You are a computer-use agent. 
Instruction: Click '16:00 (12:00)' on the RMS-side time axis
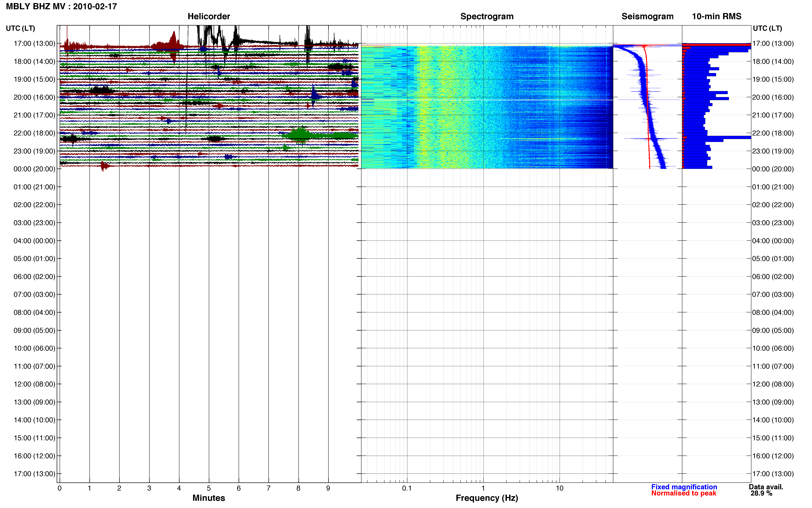[773, 456]
